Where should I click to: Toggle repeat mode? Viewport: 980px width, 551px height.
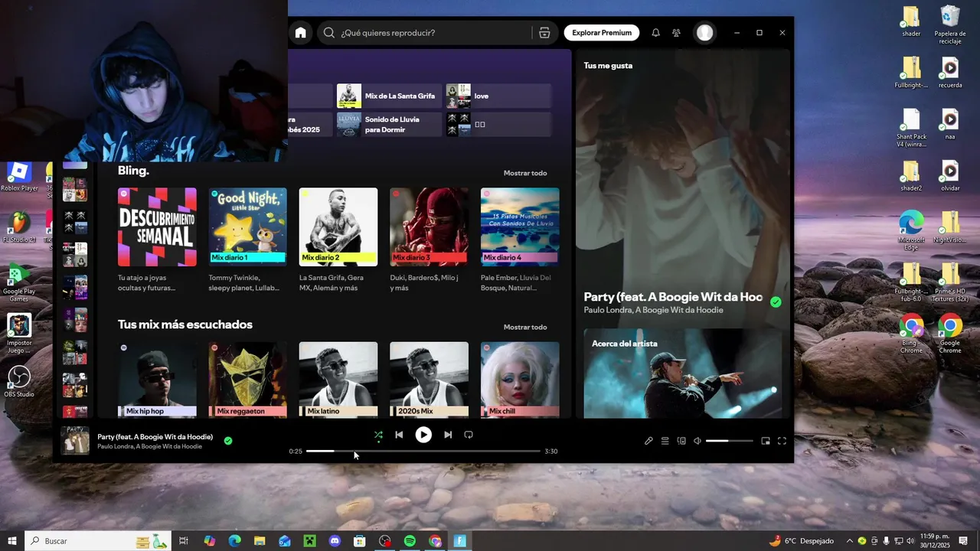469,435
